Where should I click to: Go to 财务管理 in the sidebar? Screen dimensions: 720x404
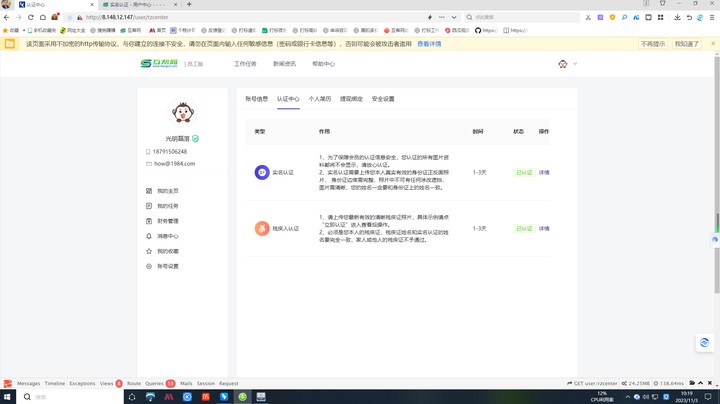coord(167,221)
